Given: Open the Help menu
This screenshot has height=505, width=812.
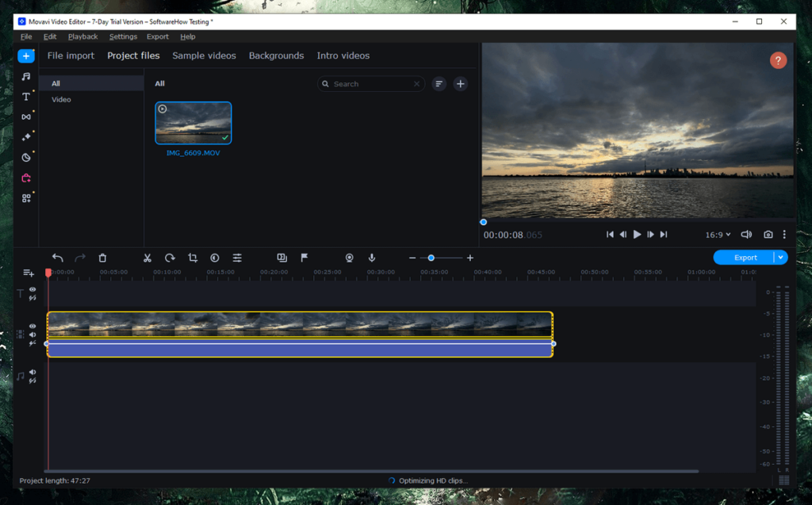Looking at the screenshot, I should pyautogui.click(x=187, y=36).
